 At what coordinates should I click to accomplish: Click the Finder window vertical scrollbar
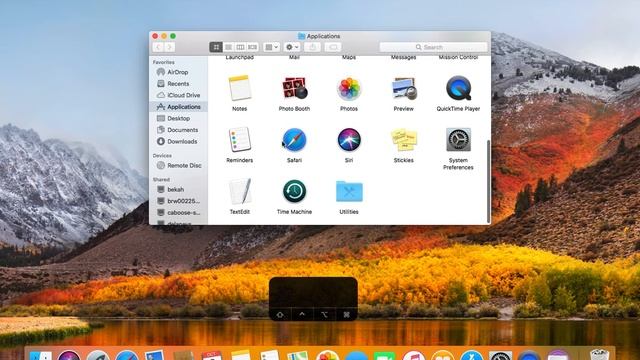coord(488,181)
